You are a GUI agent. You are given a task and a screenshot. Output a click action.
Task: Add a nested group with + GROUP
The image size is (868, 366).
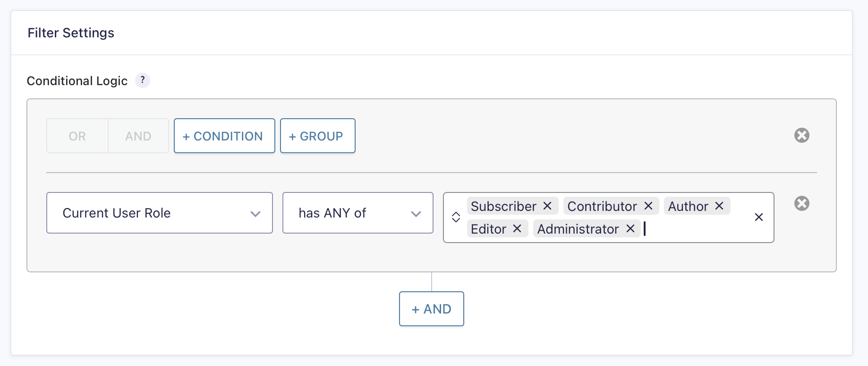click(x=318, y=136)
